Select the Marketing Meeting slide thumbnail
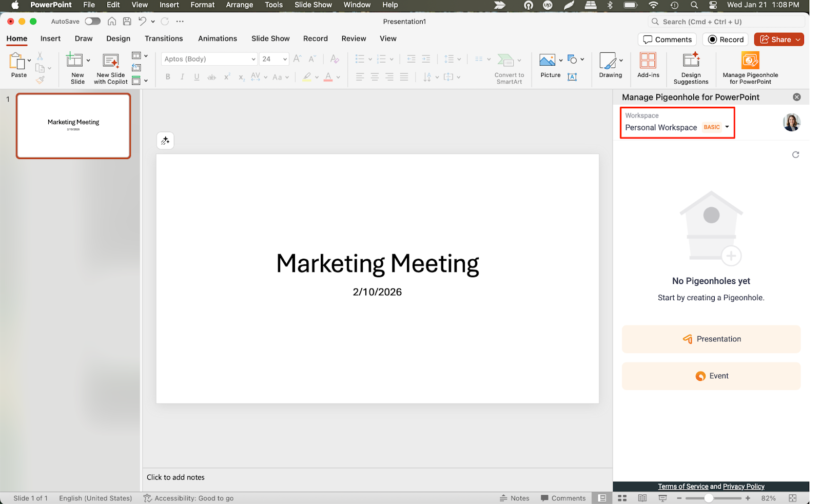Image resolution: width=821 pixels, height=504 pixels. coord(73,126)
